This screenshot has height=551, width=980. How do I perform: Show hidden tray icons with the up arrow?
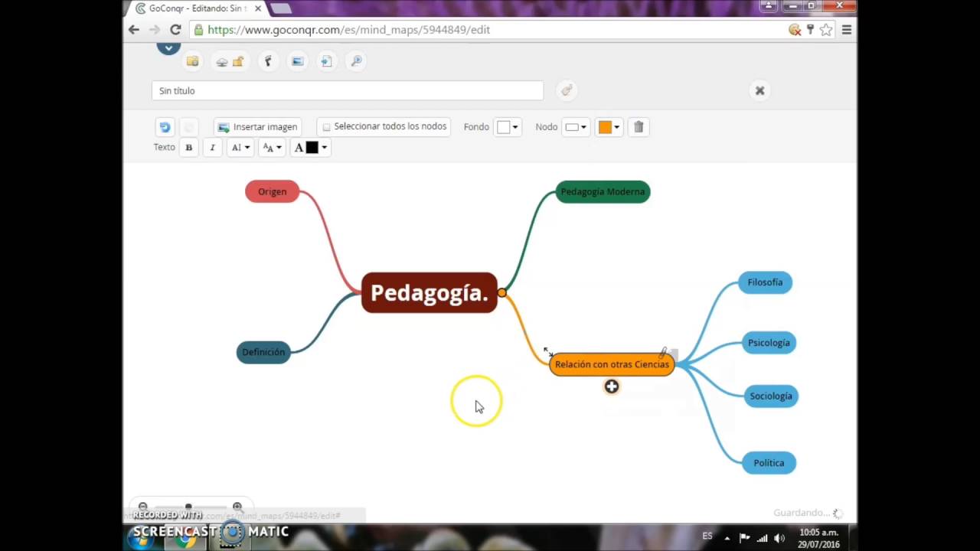coord(727,538)
